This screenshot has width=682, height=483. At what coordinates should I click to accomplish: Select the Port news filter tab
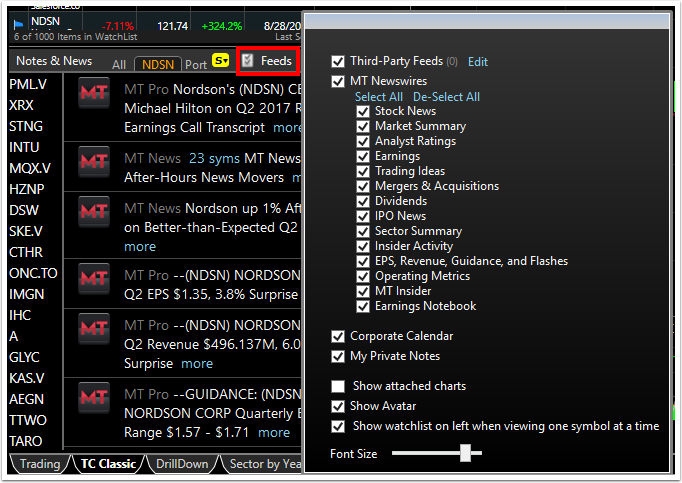pos(196,65)
